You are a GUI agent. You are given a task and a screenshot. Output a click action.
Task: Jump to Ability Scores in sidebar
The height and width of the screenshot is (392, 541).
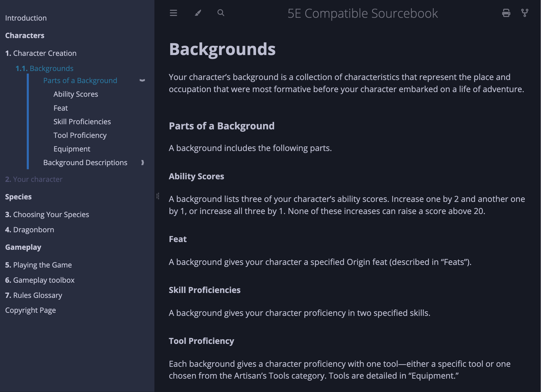(x=76, y=94)
